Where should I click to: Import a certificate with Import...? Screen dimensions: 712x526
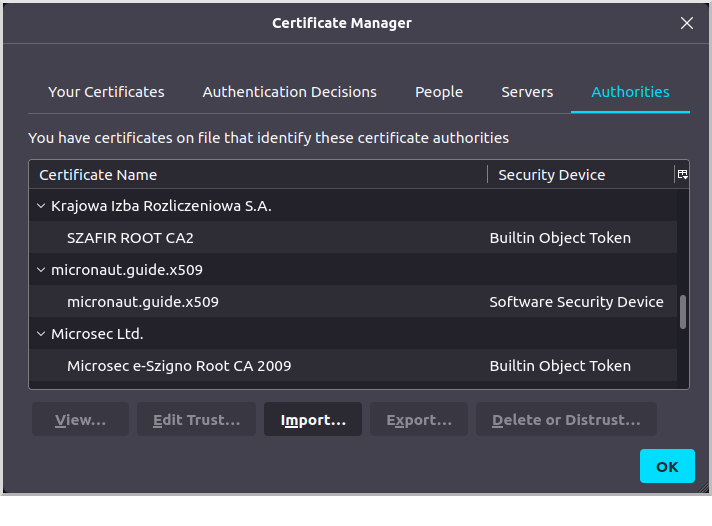click(313, 419)
